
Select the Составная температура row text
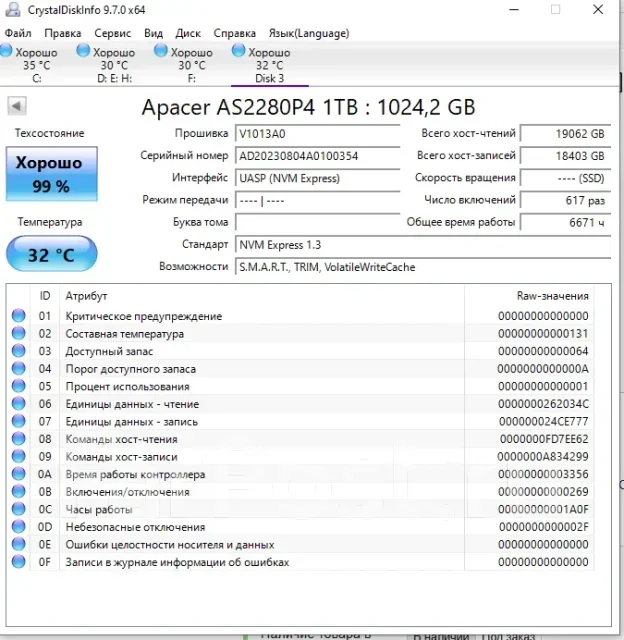[x=124, y=333]
